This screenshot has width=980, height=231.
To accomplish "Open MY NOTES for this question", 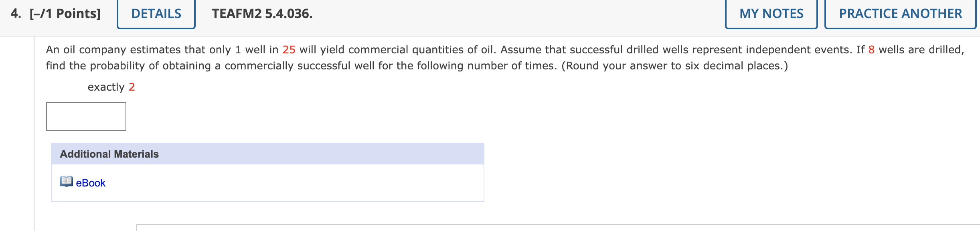I will click(x=771, y=14).
